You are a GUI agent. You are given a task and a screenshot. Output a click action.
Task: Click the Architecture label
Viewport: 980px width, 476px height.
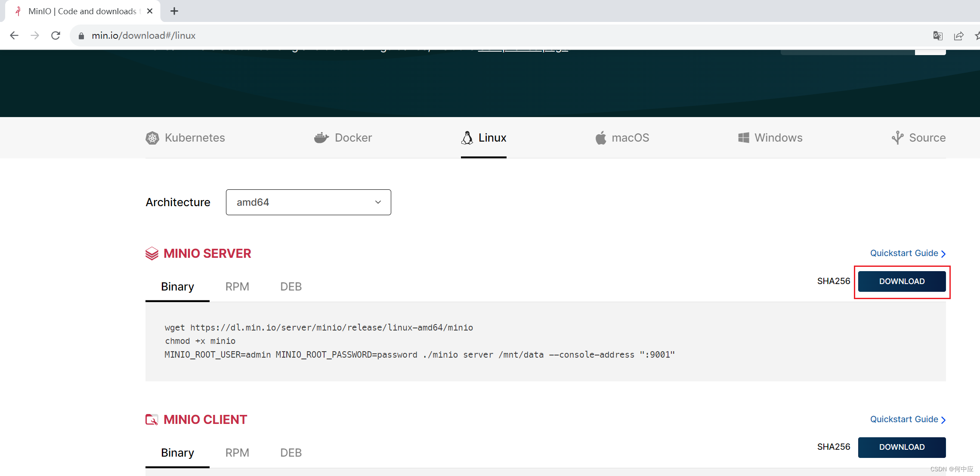(178, 202)
